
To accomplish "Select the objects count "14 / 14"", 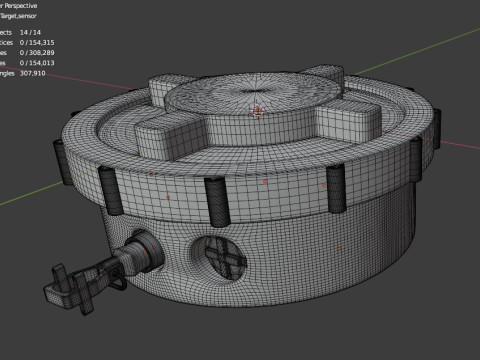I will [30, 32].
